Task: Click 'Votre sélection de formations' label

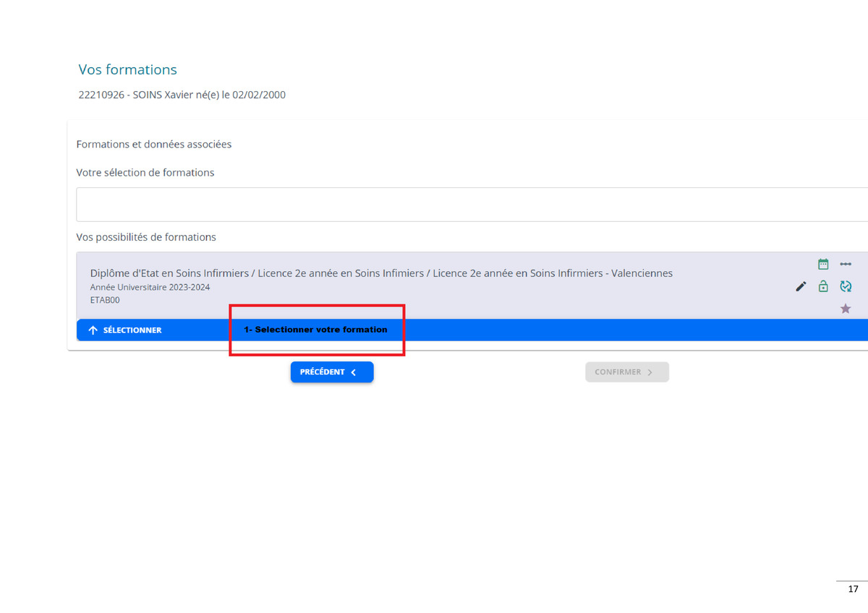Action: pos(145,173)
